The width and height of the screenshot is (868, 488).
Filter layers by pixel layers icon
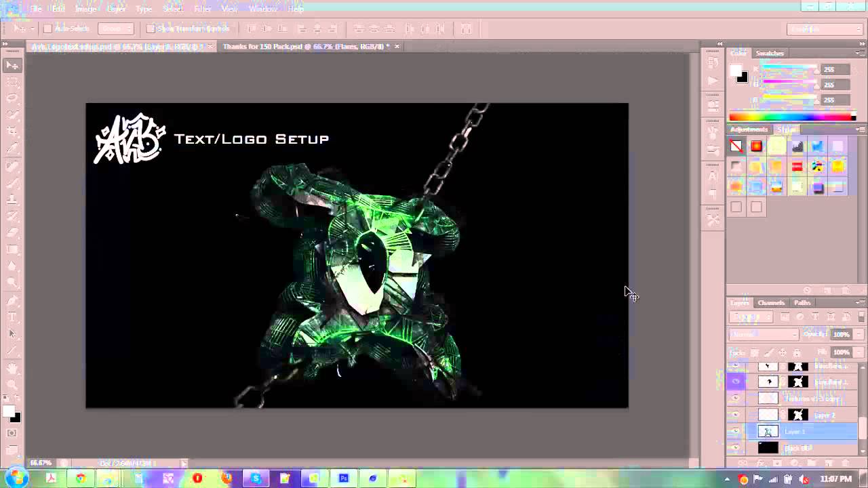(x=785, y=317)
